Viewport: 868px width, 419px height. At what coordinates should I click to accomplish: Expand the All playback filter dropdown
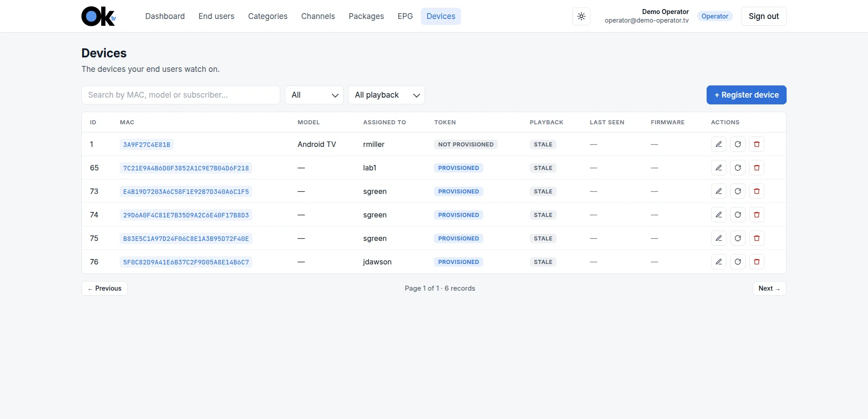pyautogui.click(x=387, y=95)
